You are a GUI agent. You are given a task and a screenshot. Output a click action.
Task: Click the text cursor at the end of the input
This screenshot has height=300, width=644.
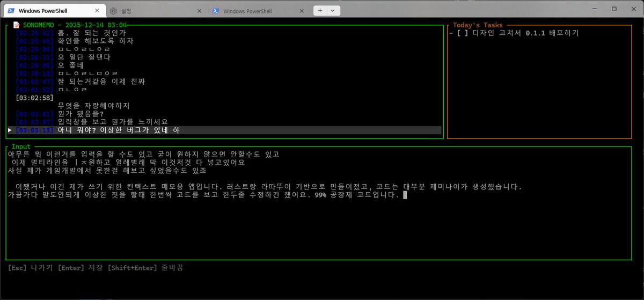[x=405, y=195]
